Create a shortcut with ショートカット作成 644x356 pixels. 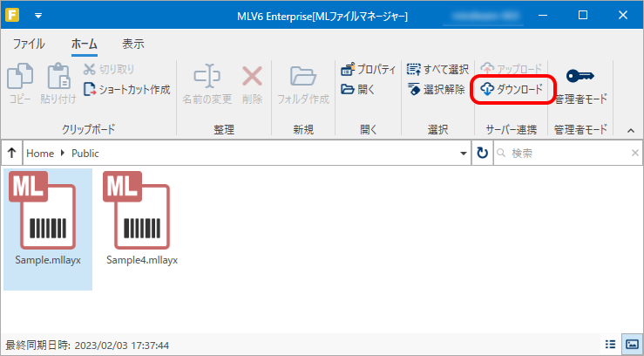(x=127, y=89)
